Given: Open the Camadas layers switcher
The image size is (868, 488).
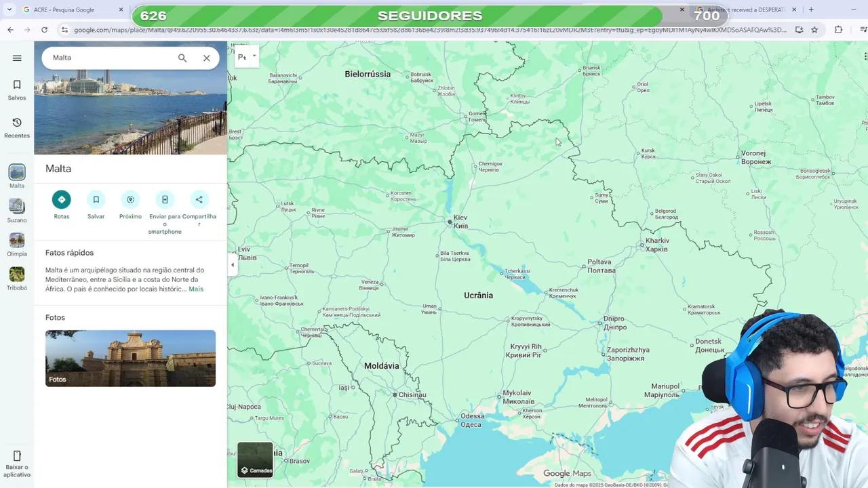Looking at the screenshot, I should coord(256,460).
